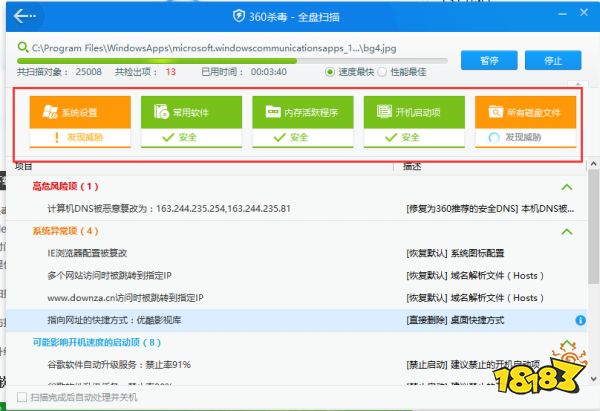Click the 暂停 button
Image resolution: width=600 pixels, height=411 pixels.
point(489,60)
